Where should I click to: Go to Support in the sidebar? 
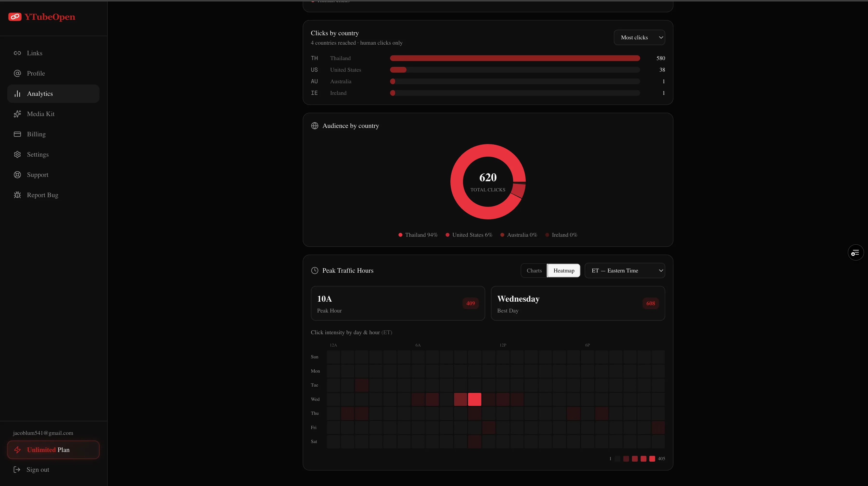53,175
